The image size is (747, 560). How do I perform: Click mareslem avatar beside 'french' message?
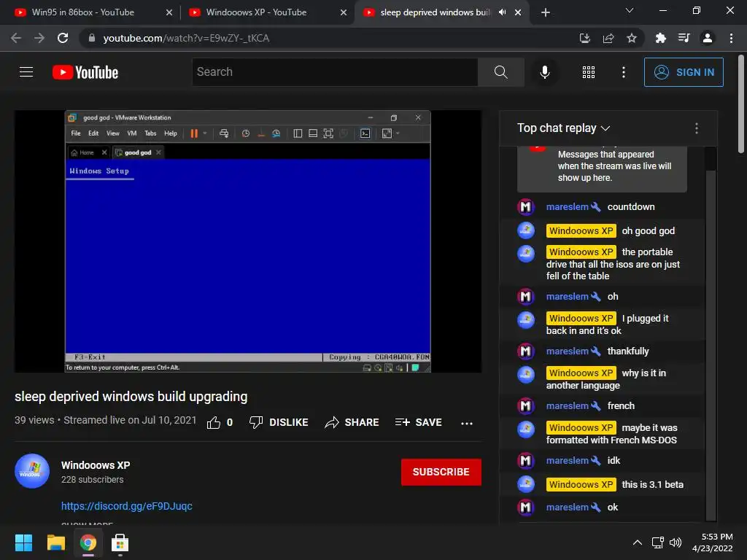click(x=525, y=405)
